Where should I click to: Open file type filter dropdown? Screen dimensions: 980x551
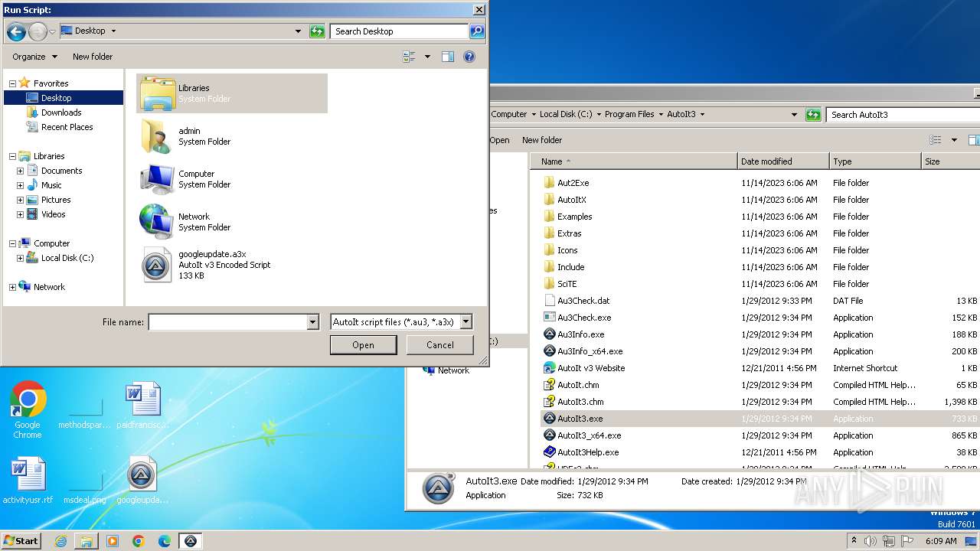[x=466, y=322]
